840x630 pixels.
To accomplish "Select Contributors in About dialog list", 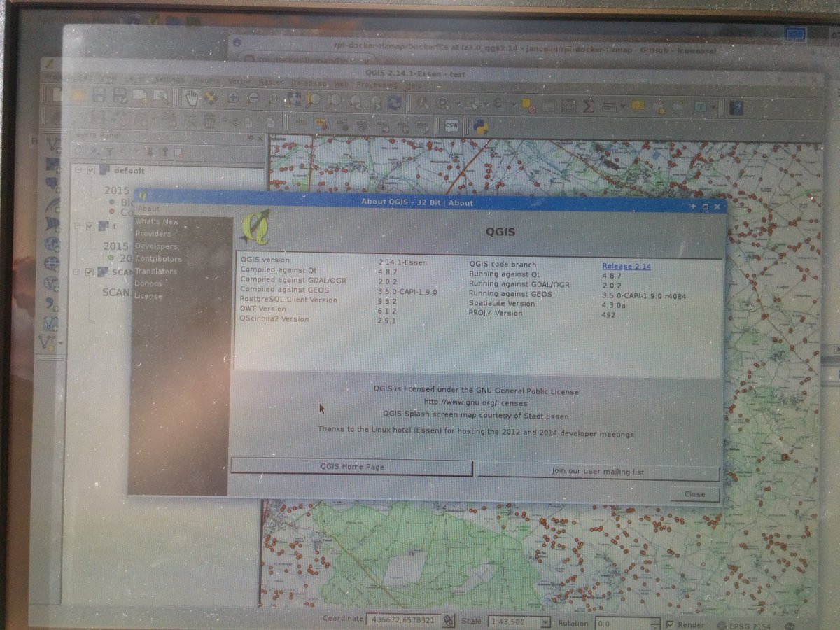I will click(158, 259).
